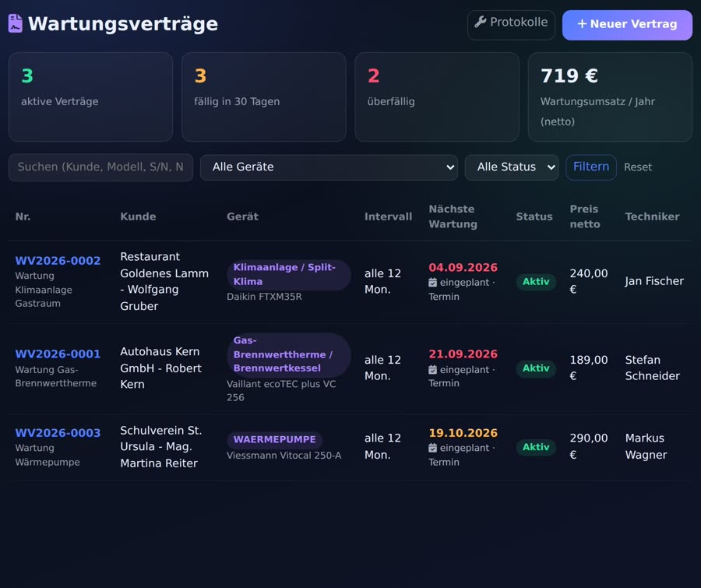Click the überfällig statistics card

[x=437, y=97]
